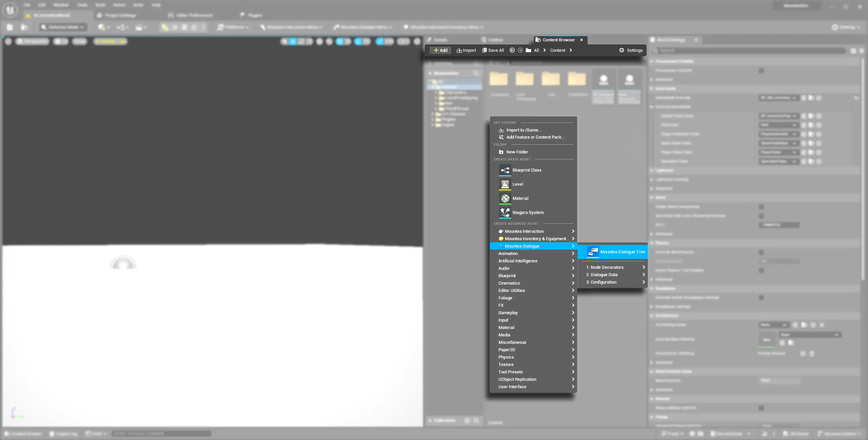Image resolution: width=868 pixels, height=440 pixels.
Task: Click the Save All button
Action: coord(493,50)
